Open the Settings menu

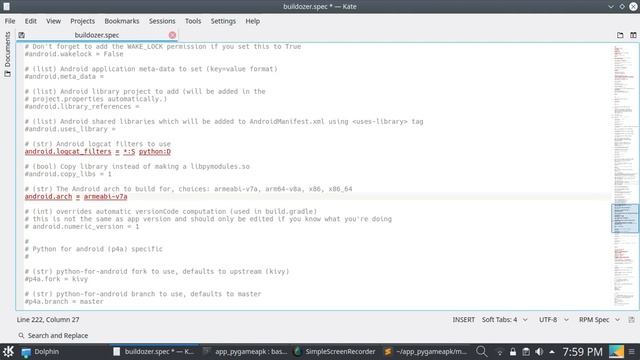point(223,21)
